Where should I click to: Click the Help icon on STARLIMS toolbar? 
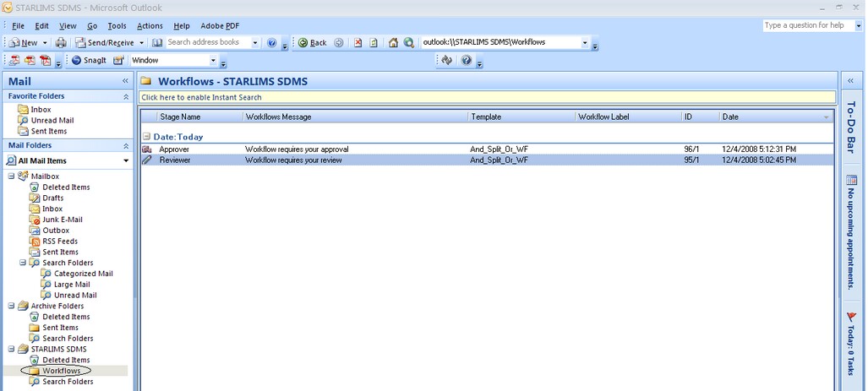point(466,60)
